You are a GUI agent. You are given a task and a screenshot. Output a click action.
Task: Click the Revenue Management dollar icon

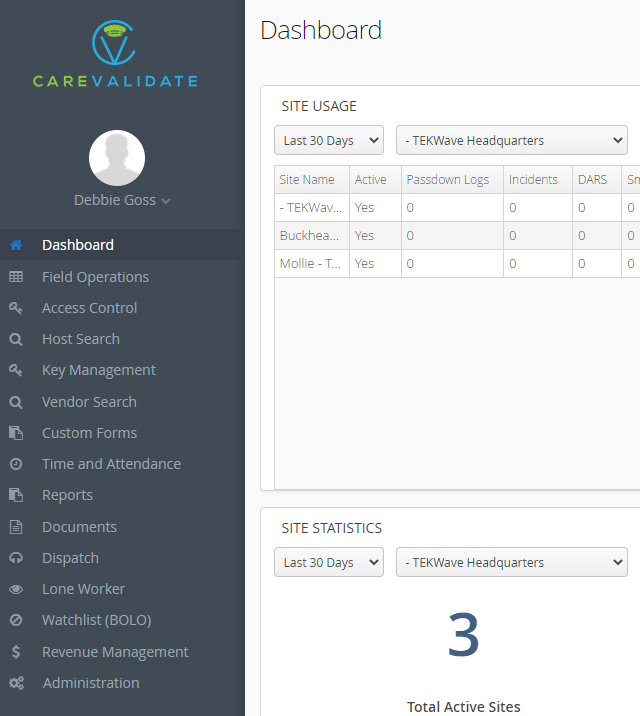coord(16,652)
